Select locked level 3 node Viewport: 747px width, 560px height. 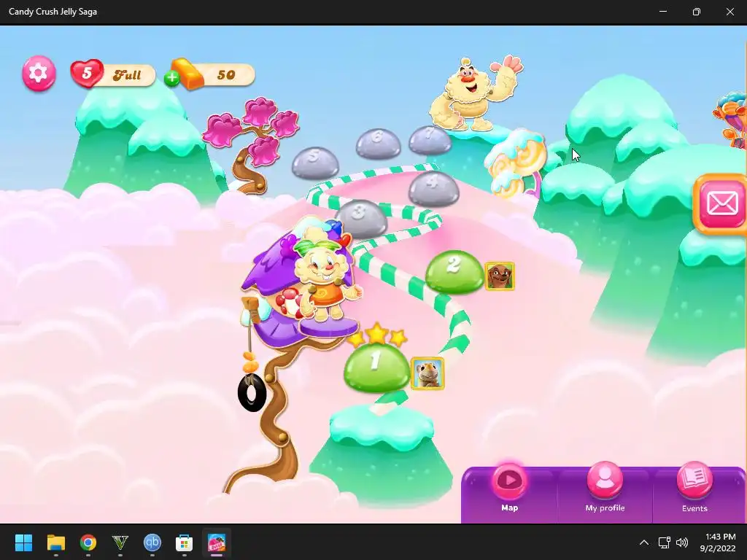(x=363, y=217)
